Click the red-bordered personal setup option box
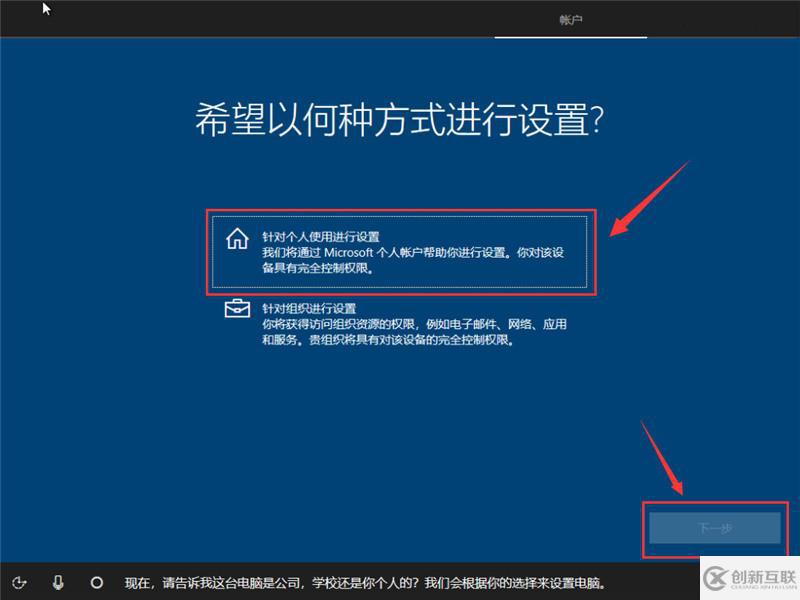This screenshot has height=600, width=800. pyautogui.click(x=402, y=250)
